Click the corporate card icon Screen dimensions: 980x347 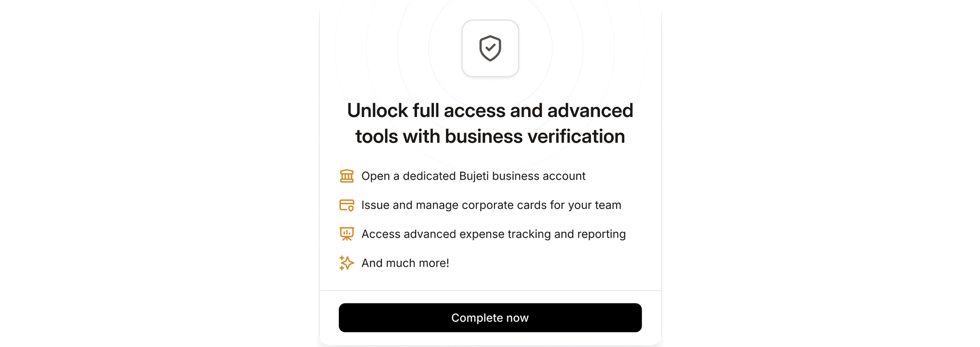347,205
